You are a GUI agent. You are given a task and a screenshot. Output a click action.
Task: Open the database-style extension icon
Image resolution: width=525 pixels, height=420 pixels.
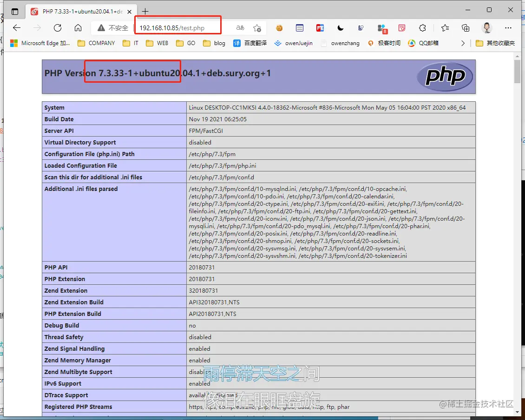click(361, 28)
